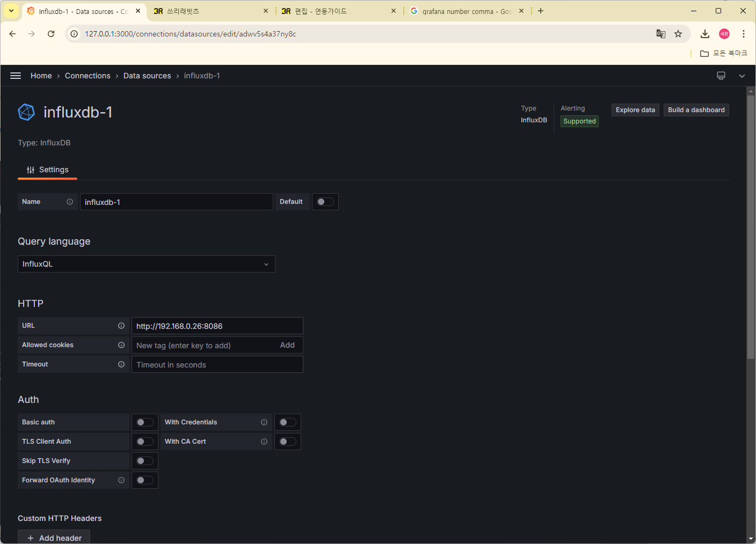Screen dimensions: 756x544
Task: Click the InfluxDB logo icon beside title
Action: (x=26, y=112)
